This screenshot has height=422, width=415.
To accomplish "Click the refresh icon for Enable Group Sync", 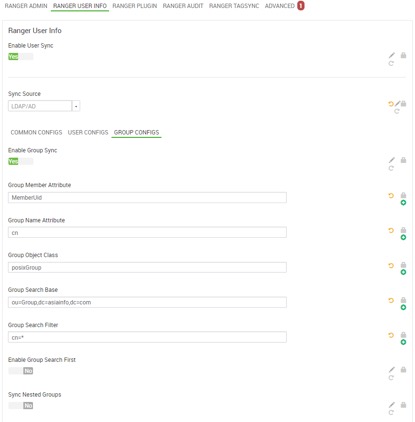I will point(391,168).
